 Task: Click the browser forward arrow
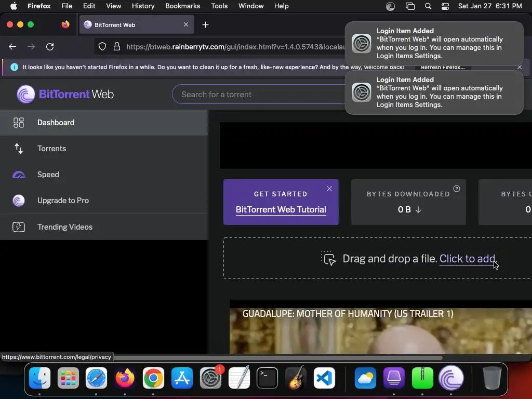pyautogui.click(x=31, y=47)
